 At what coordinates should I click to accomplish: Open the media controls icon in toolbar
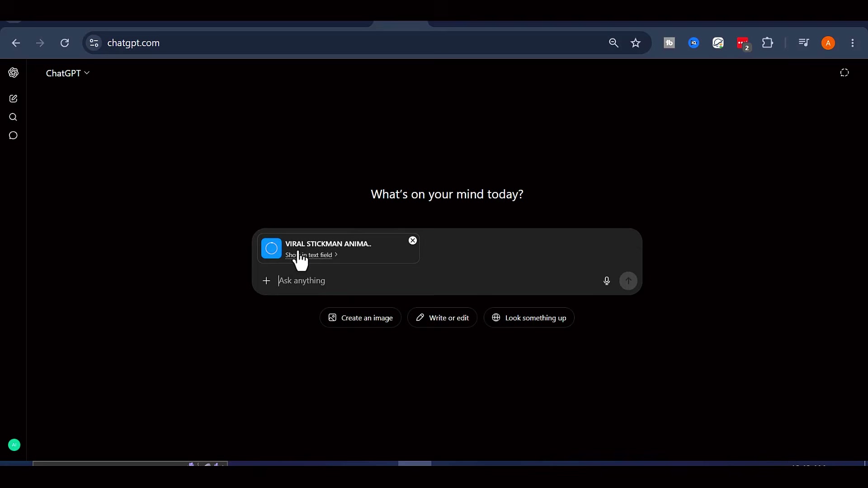click(804, 43)
